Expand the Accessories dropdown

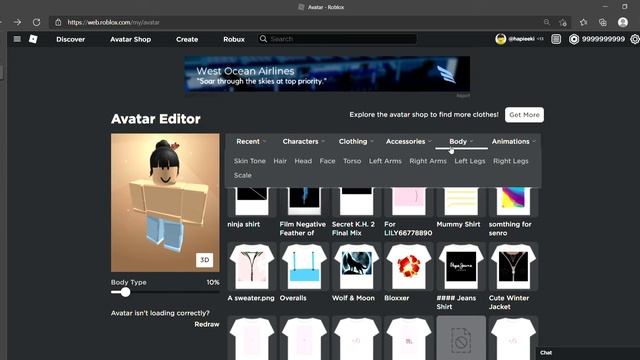[x=409, y=141]
